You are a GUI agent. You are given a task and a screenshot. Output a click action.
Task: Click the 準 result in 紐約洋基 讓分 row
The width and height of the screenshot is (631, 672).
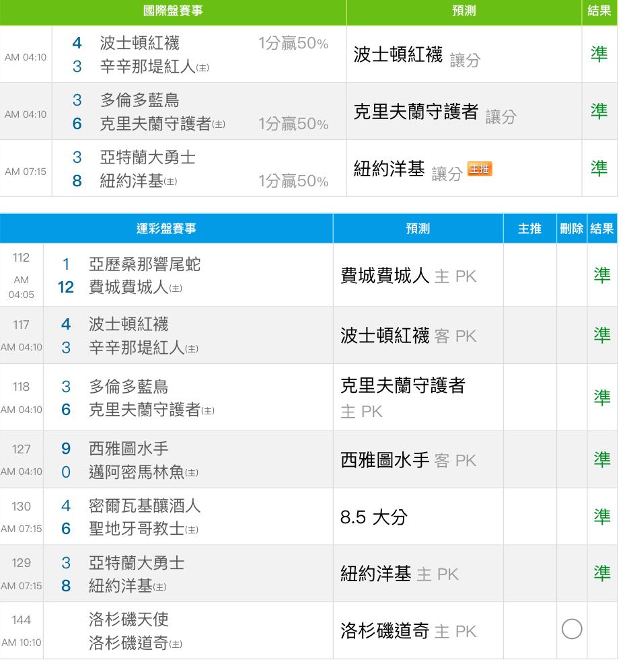(x=599, y=168)
